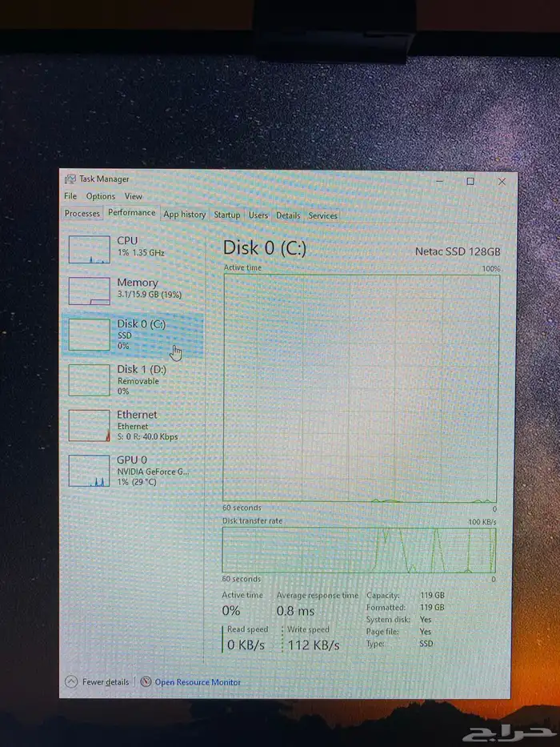Switch to the Users tab
This screenshot has width=560, height=747.
coord(258,215)
